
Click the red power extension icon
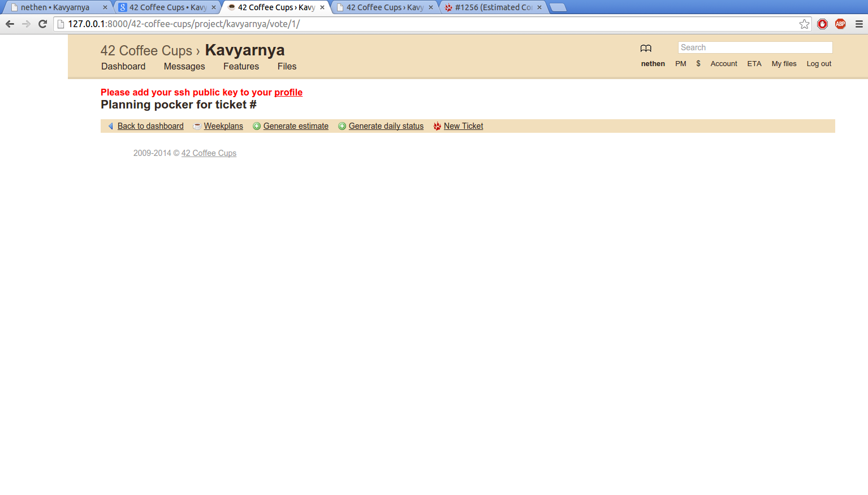click(823, 24)
